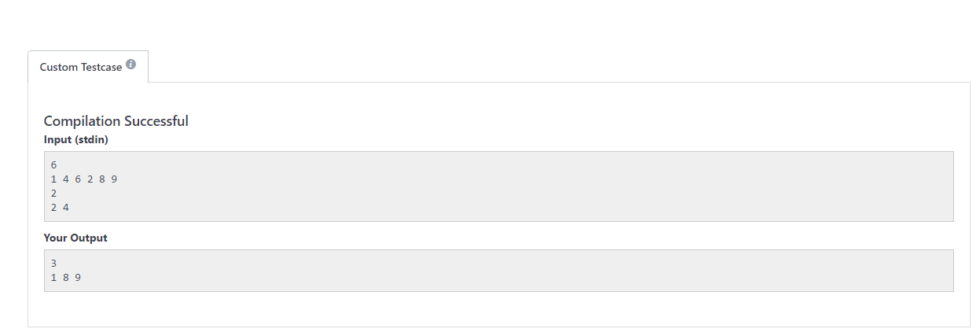This screenshot has height=336, width=980.
Task: Click the 4 in the last input line
Action: [x=66, y=208]
